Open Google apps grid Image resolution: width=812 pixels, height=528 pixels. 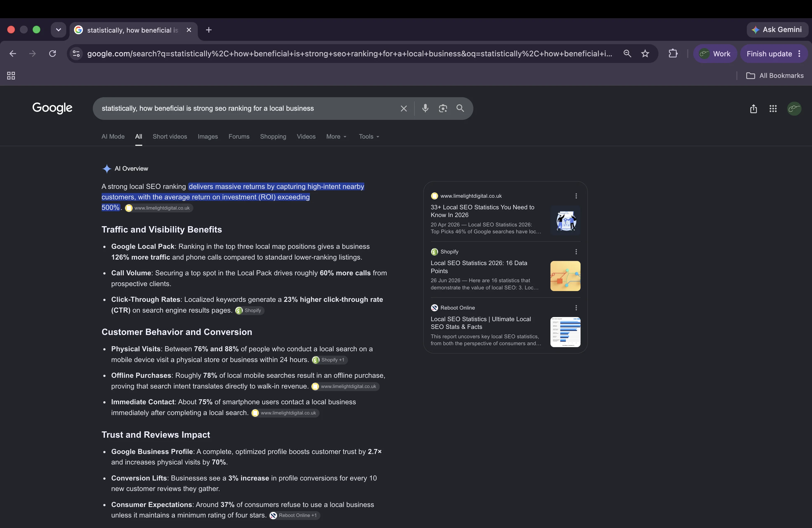(773, 109)
